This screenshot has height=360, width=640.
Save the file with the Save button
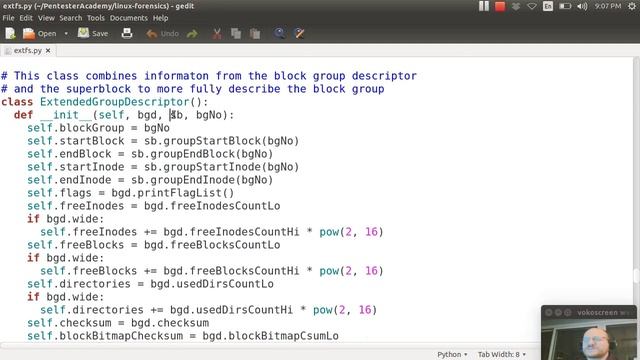pos(93,33)
